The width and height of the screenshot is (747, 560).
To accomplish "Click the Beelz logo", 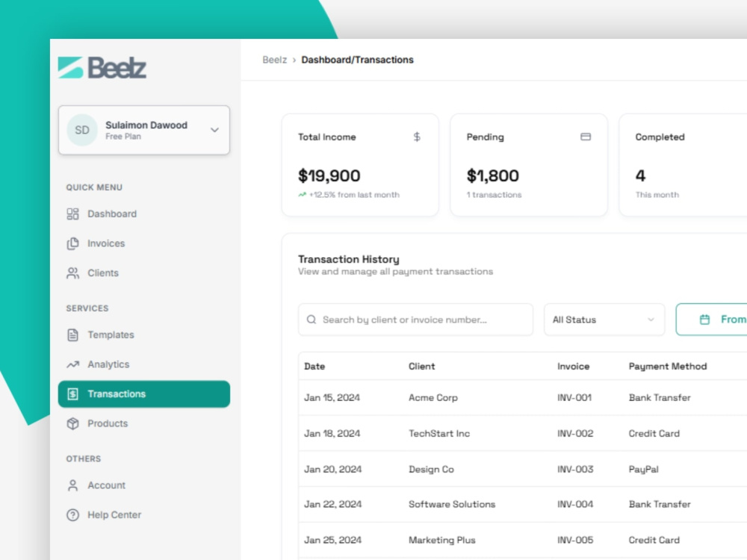I will click(102, 68).
